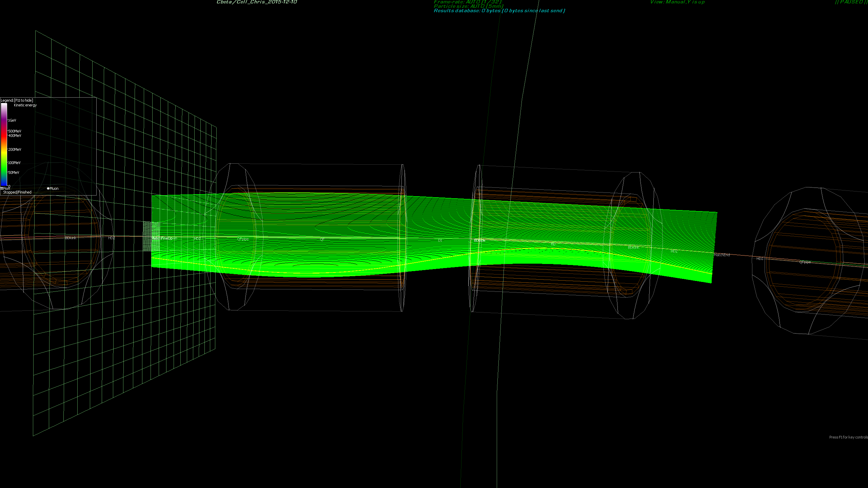This screenshot has width=868, height=488.
Task: Click the Kinetic energy legend title
Action: 25,105
